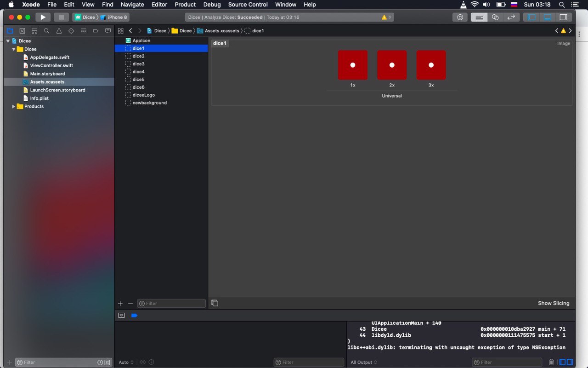This screenshot has width=588, height=368.
Task: Open the Source Control menu
Action: [248, 5]
